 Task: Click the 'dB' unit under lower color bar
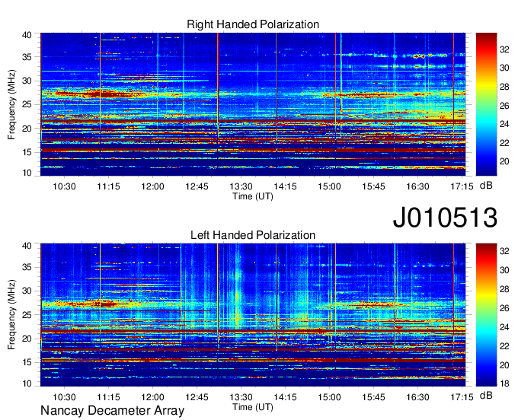486,396
